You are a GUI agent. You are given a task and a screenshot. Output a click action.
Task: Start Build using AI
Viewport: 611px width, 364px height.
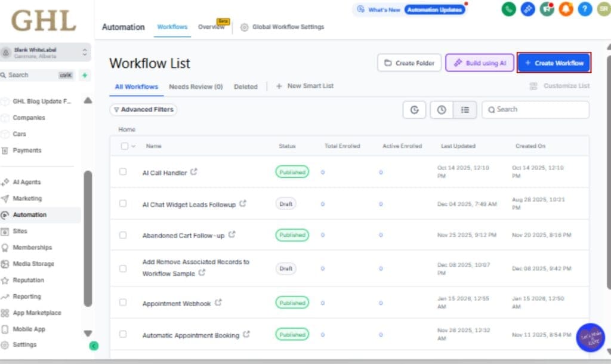tap(480, 63)
